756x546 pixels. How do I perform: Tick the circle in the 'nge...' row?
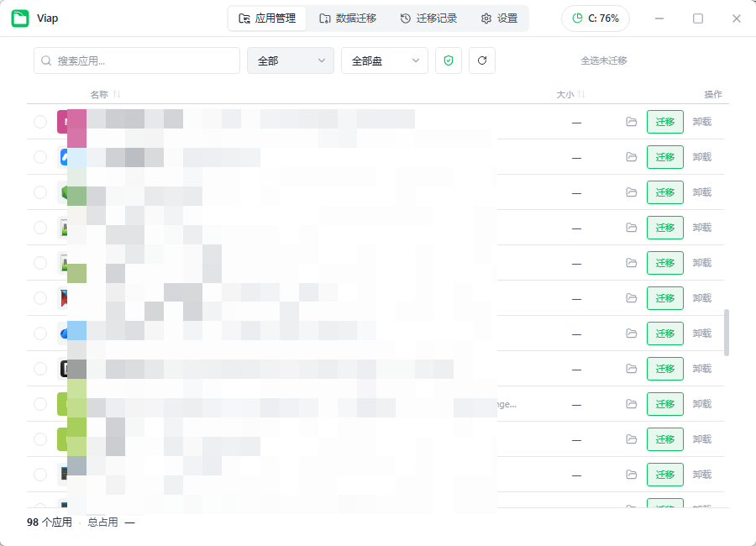pos(40,404)
